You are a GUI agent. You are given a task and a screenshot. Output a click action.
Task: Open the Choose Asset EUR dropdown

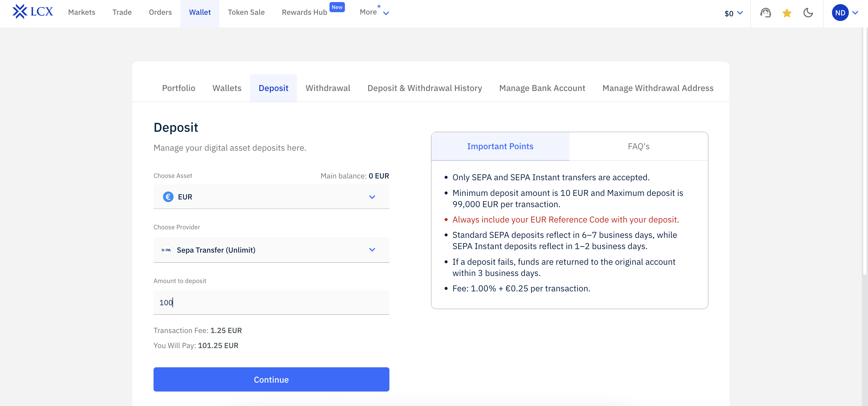tap(372, 197)
